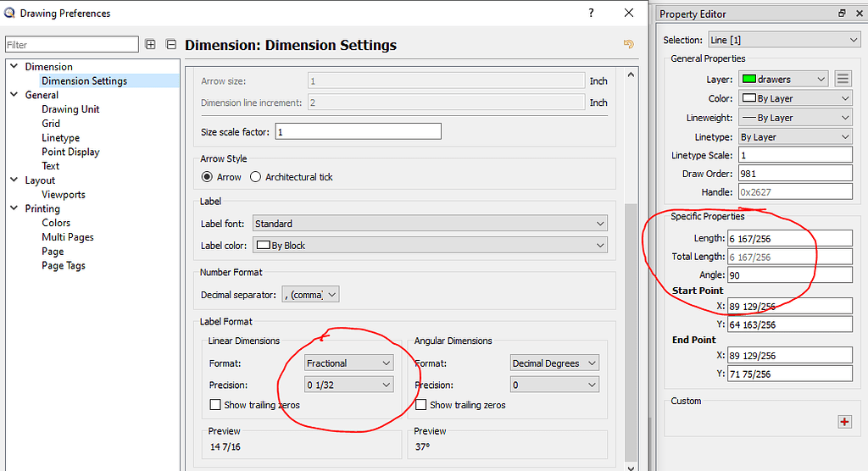
Task: Open Viewports preferences
Action: (63, 194)
